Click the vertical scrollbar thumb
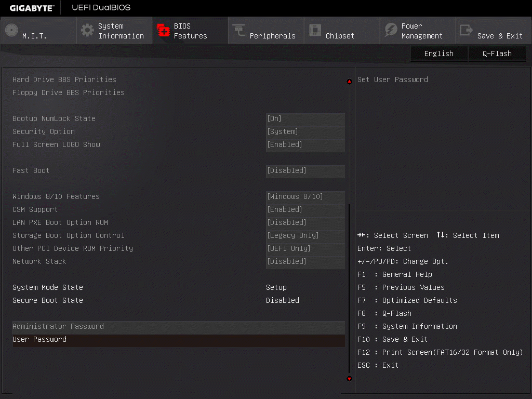Viewport: 532px width, 399px height. click(x=349, y=288)
